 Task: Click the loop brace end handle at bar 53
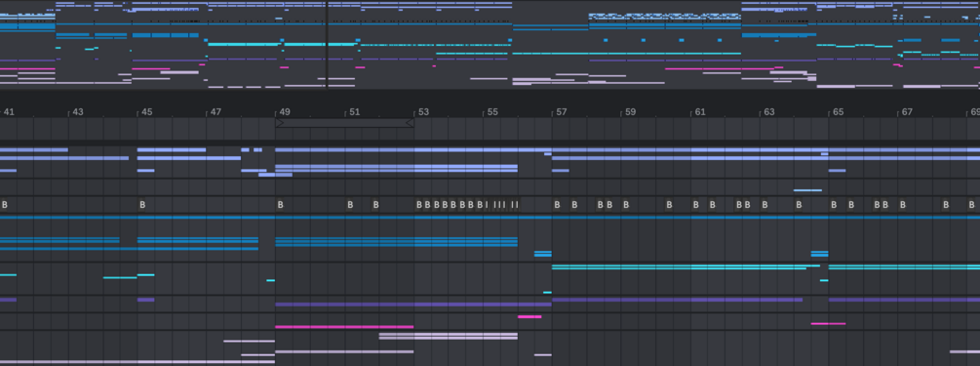click(410, 123)
